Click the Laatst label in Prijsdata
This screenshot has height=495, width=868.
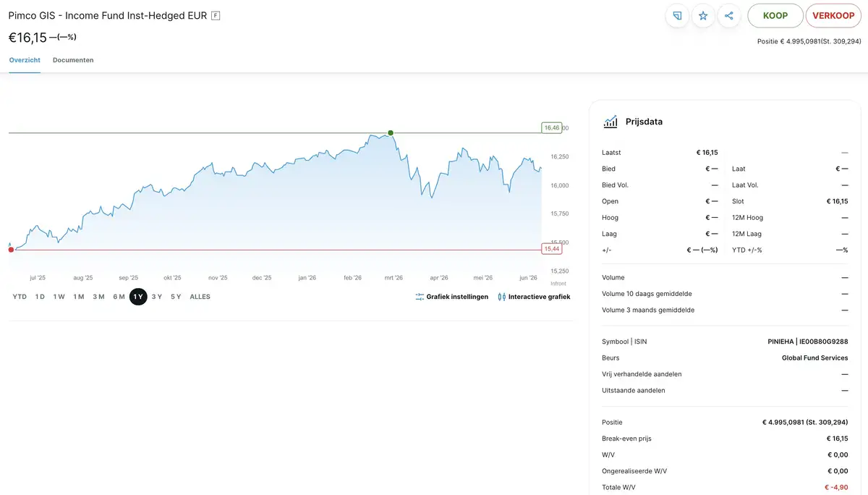tap(611, 153)
